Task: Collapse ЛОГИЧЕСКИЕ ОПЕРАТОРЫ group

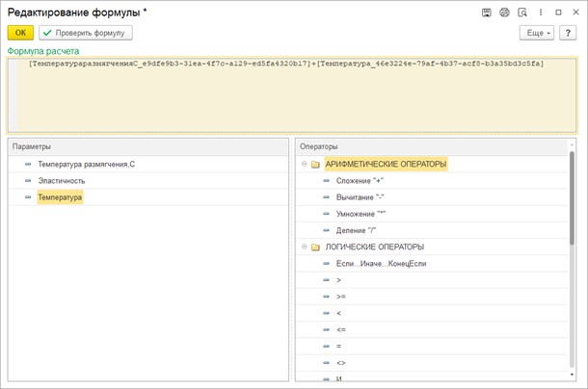Action: click(305, 246)
